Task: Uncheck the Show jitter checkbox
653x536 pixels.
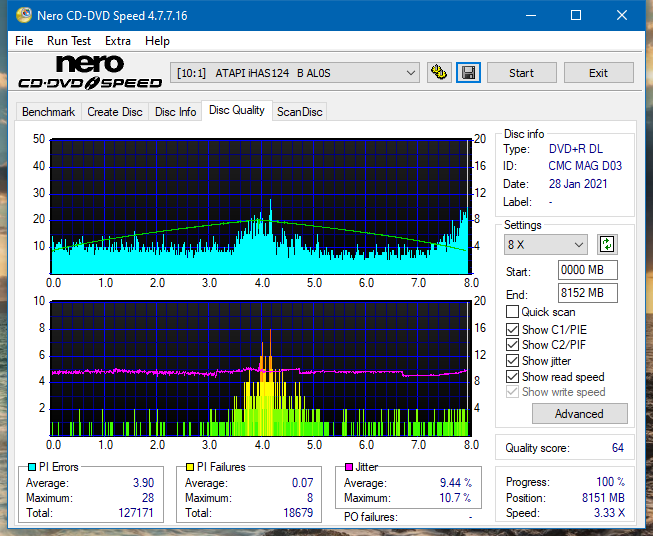Action: click(512, 361)
